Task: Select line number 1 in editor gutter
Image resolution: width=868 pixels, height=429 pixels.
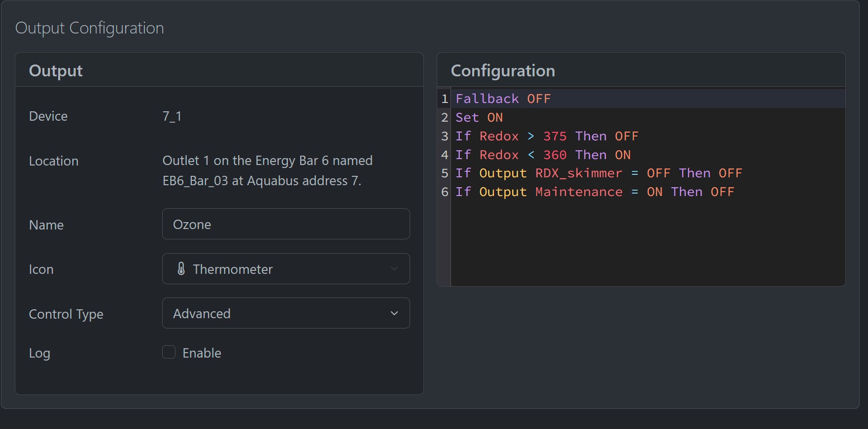Action: [445, 99]
